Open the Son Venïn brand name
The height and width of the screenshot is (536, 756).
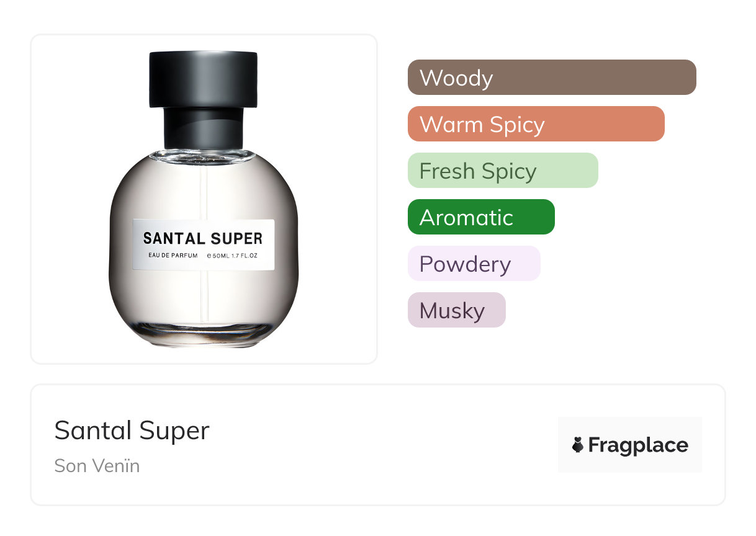coord(97,466)
